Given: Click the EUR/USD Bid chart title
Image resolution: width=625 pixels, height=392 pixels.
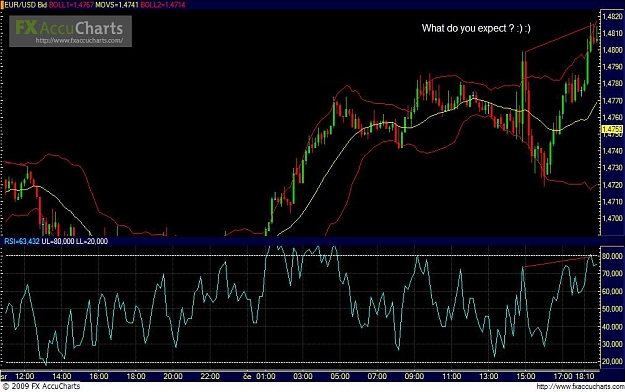Looking at the screenshot, I should click(x=25, y=5).
